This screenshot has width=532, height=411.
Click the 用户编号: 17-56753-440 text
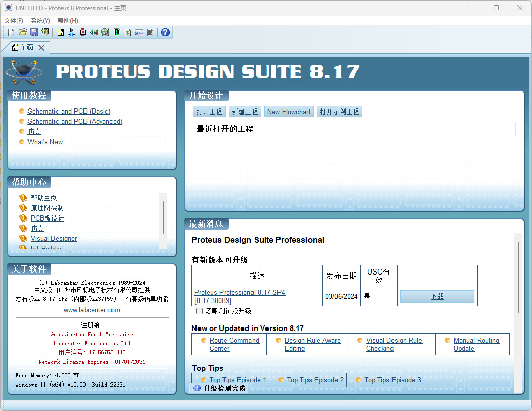coord(92,352)
